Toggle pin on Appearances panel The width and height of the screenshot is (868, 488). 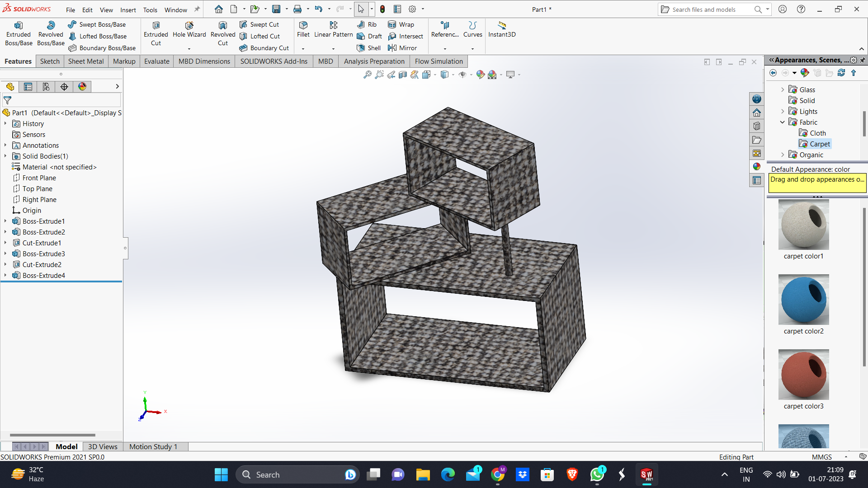(863, 60)
